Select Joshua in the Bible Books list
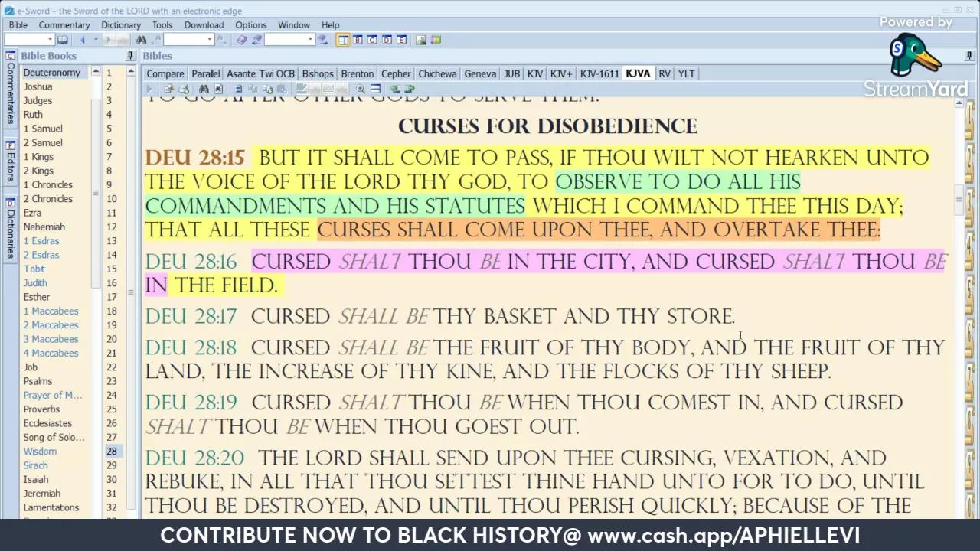980x551 pixels. pos(38,86)
